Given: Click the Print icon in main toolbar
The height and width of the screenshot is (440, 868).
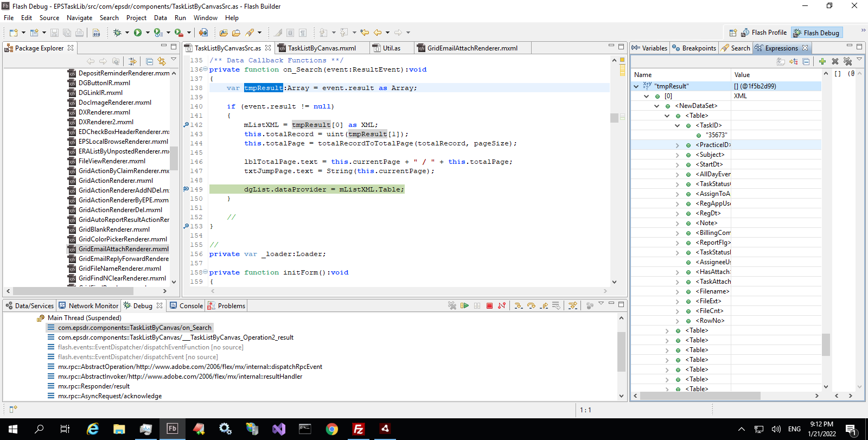Looking at the screenshot, I should click(79, 33).
